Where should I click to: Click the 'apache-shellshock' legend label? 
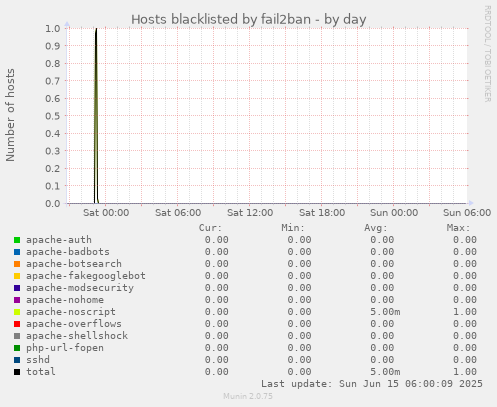(77, 336)
